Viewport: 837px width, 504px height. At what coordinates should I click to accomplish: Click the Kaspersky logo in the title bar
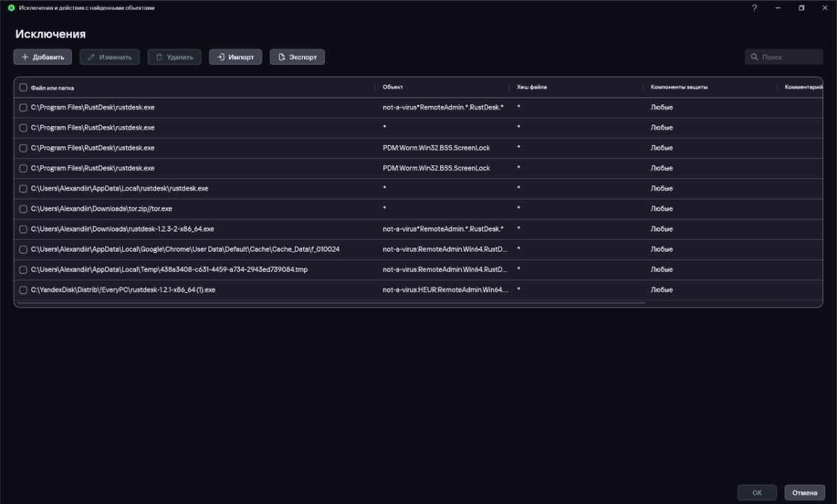pos(11,8)
